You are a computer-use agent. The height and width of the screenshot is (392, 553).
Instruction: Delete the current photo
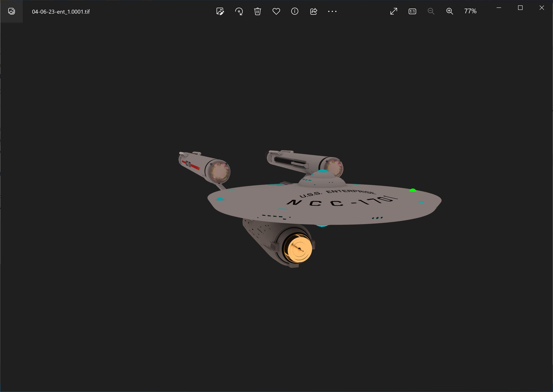point(257,11)
